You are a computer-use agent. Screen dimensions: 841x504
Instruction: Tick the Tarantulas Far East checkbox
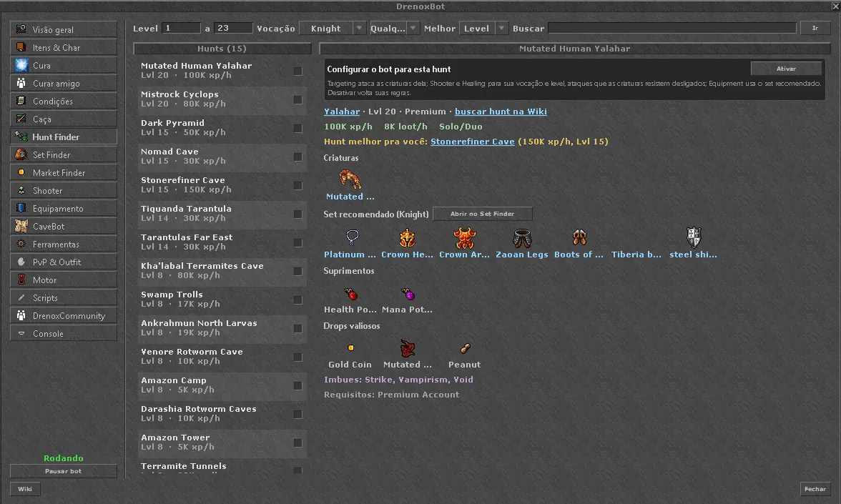[297, 242]
